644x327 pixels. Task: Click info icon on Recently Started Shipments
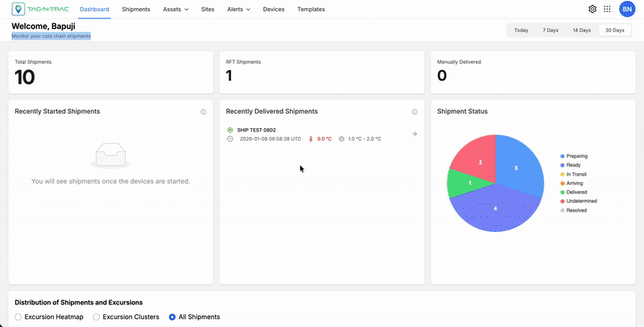(x=204, y=112)
